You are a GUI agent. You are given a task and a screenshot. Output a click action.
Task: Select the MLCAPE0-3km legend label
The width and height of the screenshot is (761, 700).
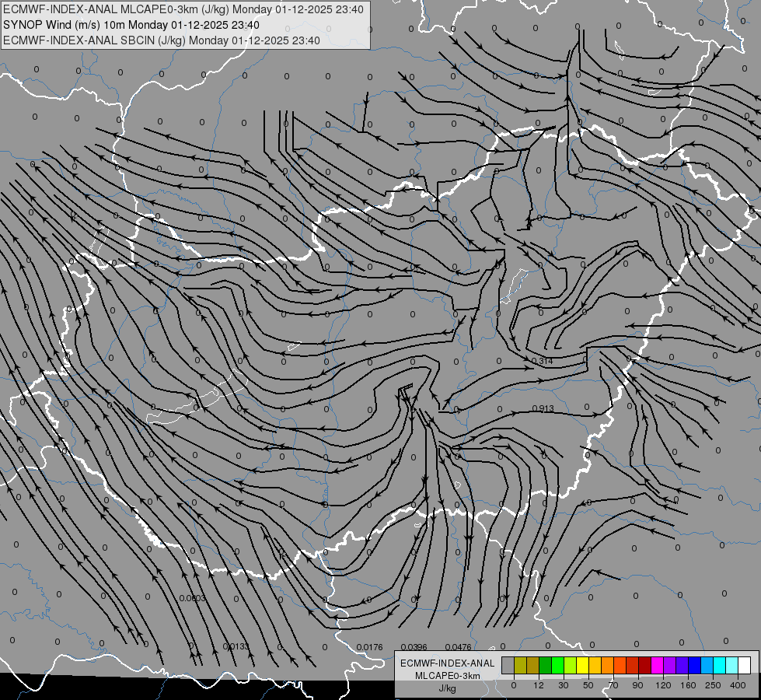point(448,676)
